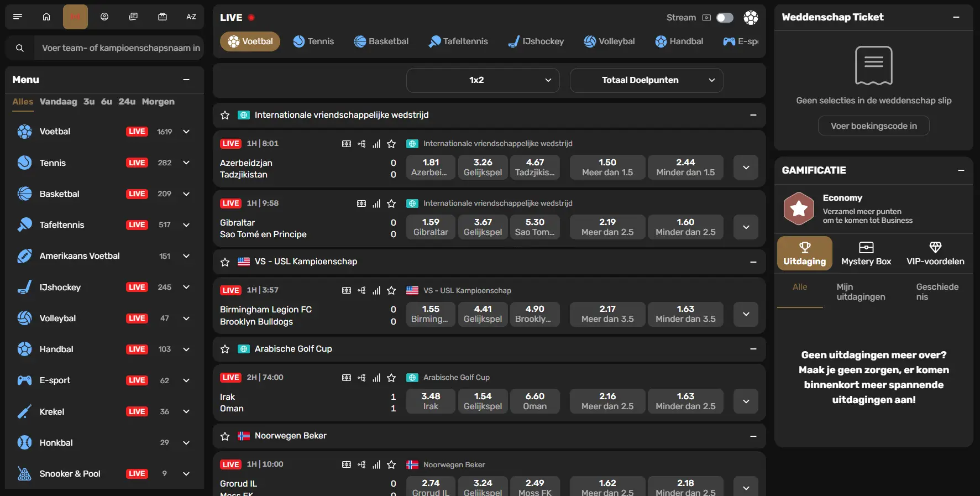
Task: Open the A-Z sports listing
Action: pyautogui.click(x=191, y=17)
